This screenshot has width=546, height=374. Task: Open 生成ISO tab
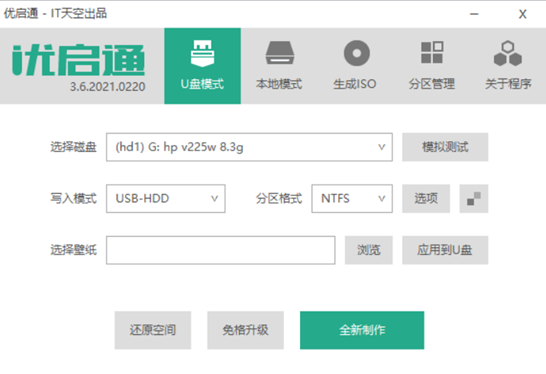pyautogui.click(x=355, y=66)
